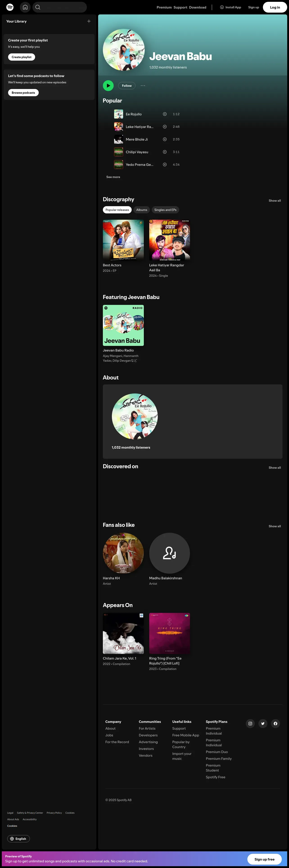Open For the Record footer link
Viewport: 289px width, 868px height.
(x=117, y=742)
